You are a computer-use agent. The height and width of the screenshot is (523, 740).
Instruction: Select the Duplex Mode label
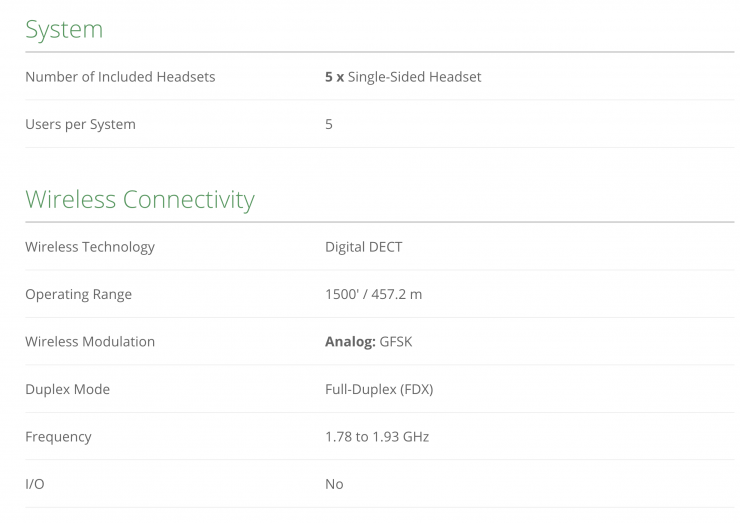tap(67, 389)
